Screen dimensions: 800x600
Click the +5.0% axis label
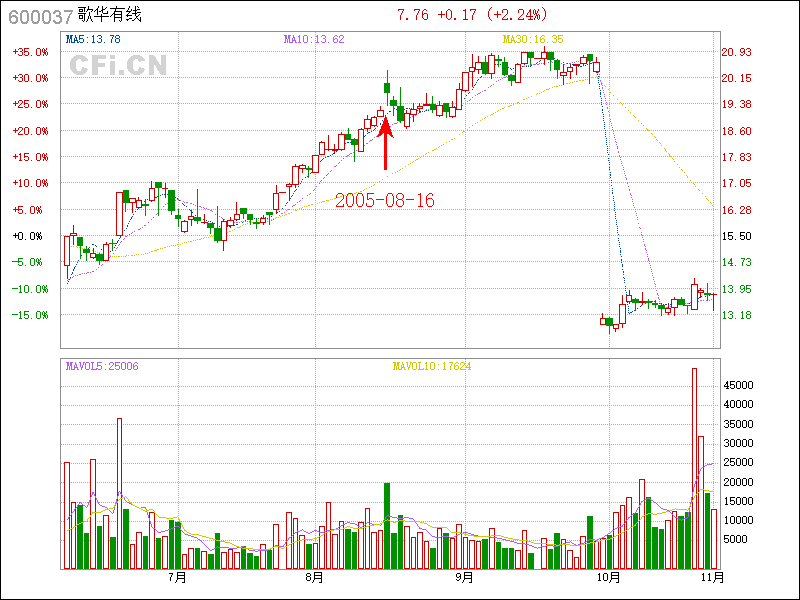30,210
